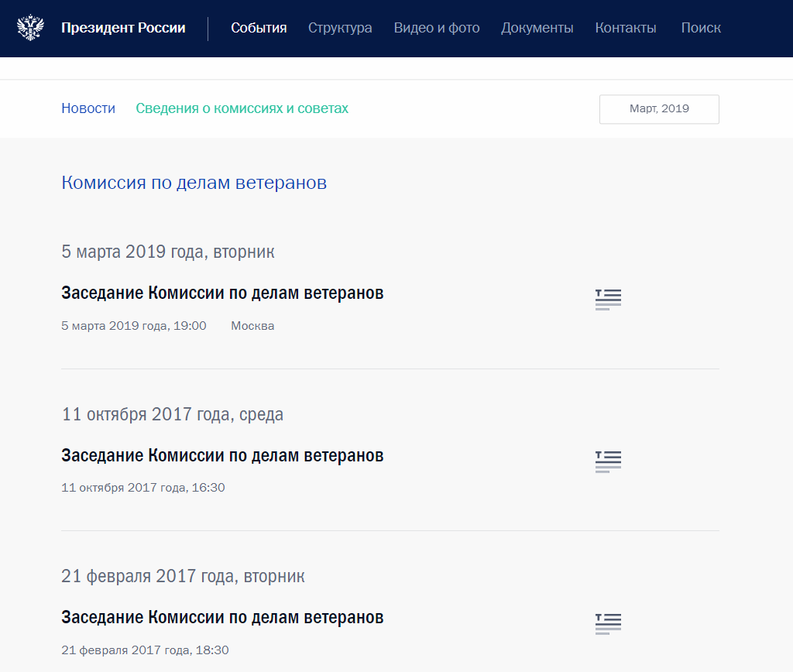This screenshot has width=793, height=672.
Task: Click the Москва location tag
Action: pos(252,326)
